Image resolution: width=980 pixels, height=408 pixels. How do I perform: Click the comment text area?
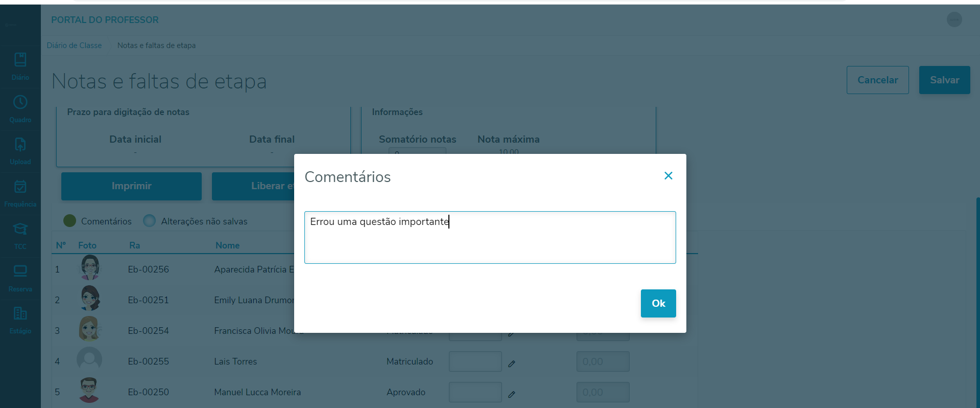490,238
